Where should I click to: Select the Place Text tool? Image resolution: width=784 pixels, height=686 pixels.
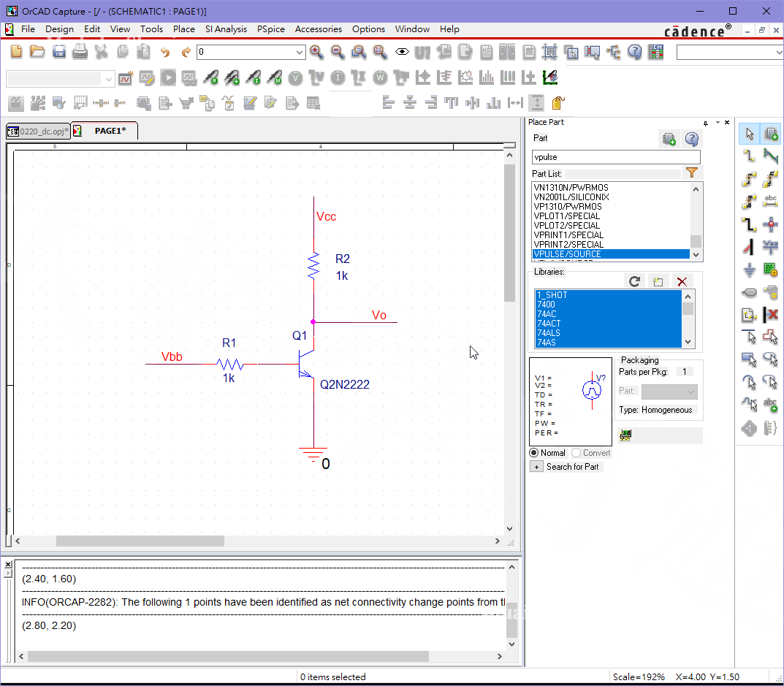pyautogui.click(x=771, y=404)
